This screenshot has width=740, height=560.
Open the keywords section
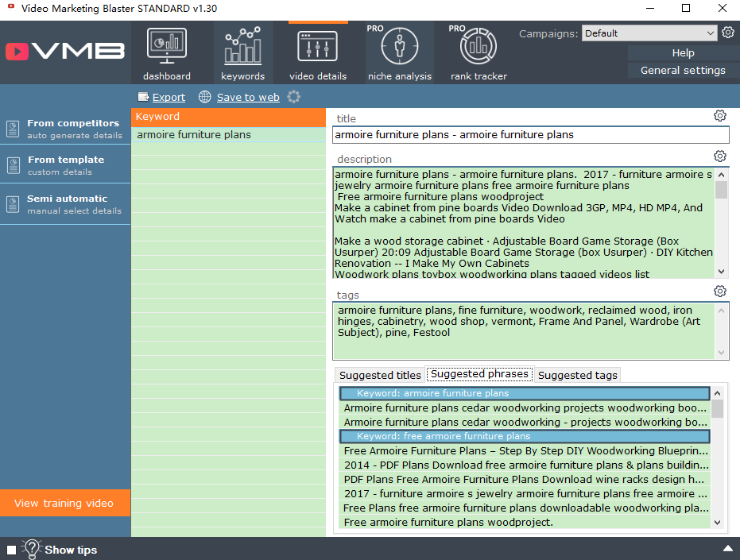tap(242, 53)
